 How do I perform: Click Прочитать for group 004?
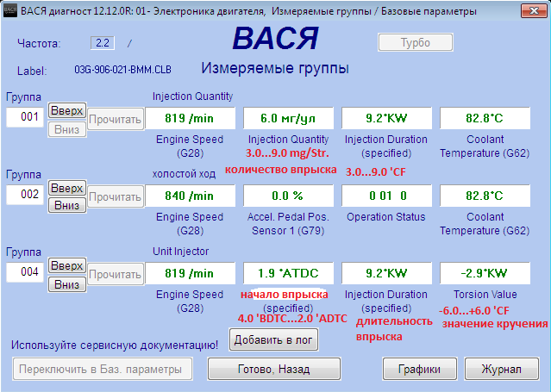[115, 275]
